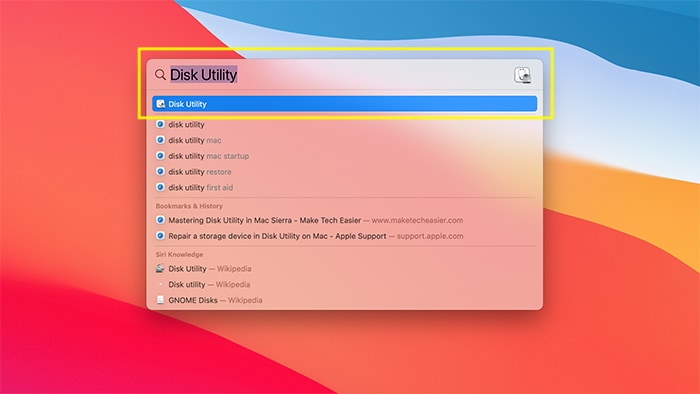Image resolution: width=700 pixels, height=394 pixels.
Task: Click Safari icon beside 'disk utility first aid'
Action: [160, 187]
